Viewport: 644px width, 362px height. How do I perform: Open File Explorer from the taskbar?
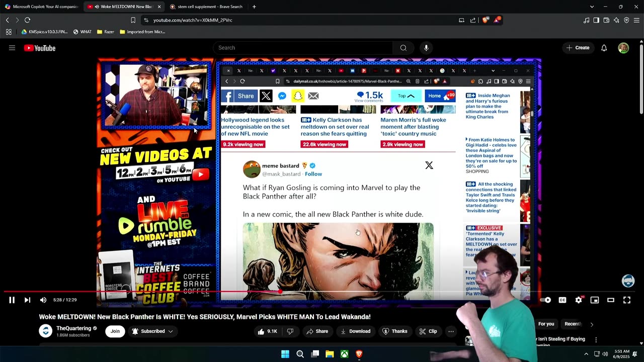coord(330,354)
